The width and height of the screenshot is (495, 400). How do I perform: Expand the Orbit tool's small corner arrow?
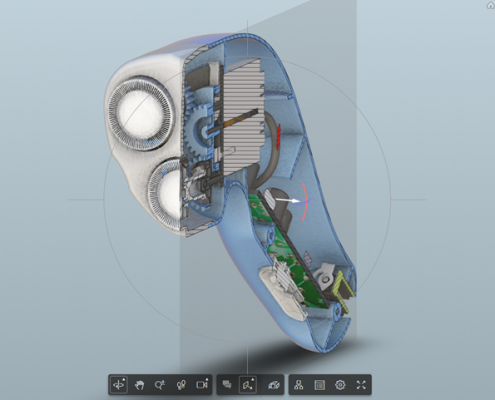124,379
